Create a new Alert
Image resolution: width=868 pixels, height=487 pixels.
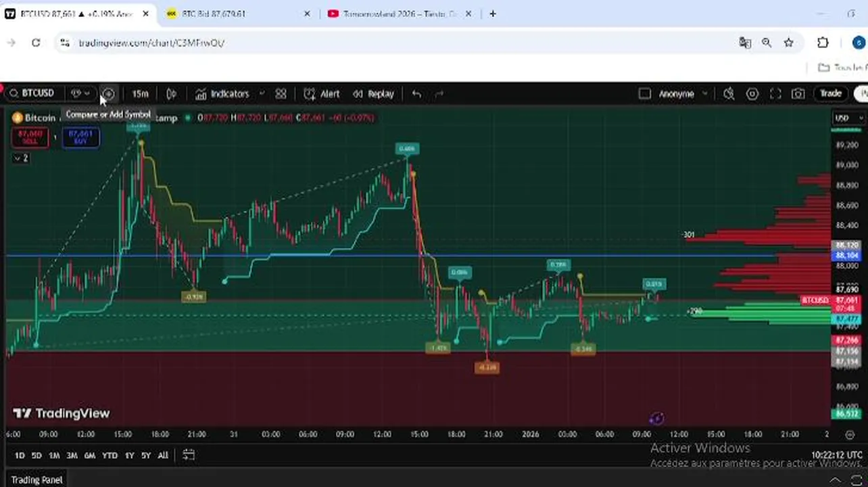pos(322,94)
